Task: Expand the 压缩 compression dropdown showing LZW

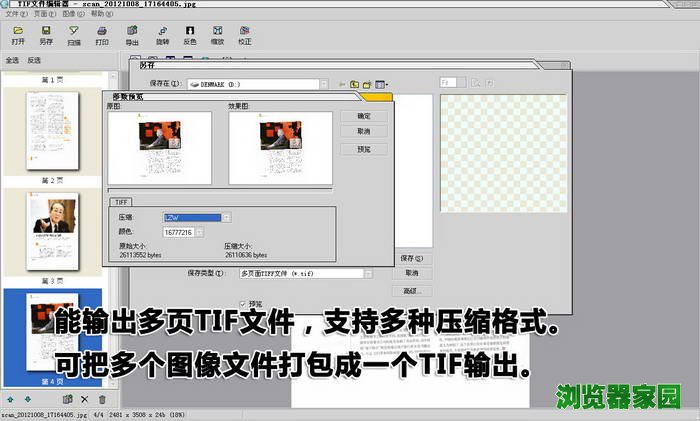Action: (x=227, y=217)
